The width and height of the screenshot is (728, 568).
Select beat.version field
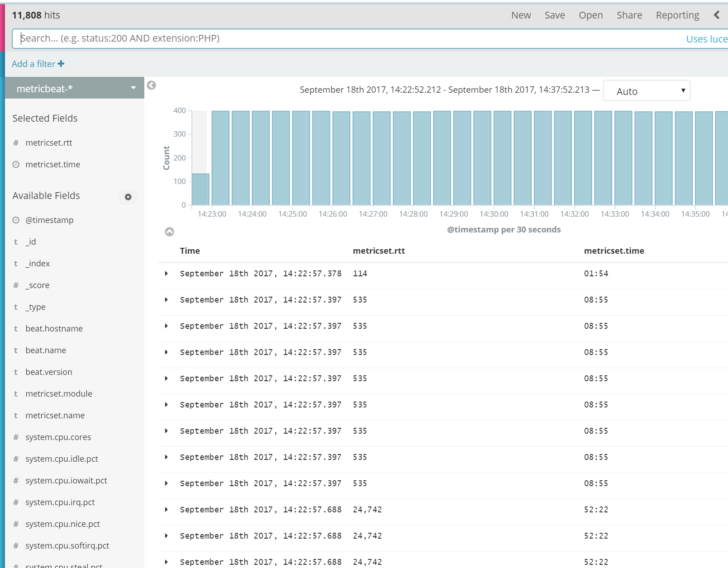[x=49, y=372]
